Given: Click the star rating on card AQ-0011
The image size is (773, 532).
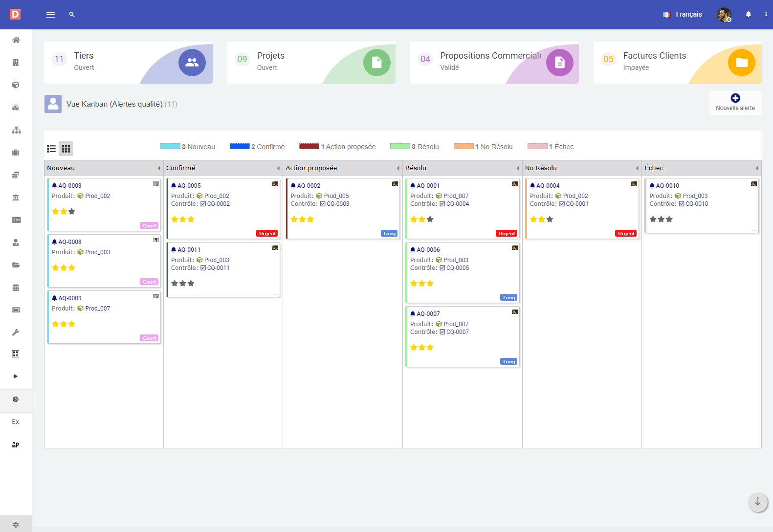Looking at the screenshot, I should pos(183,284).
